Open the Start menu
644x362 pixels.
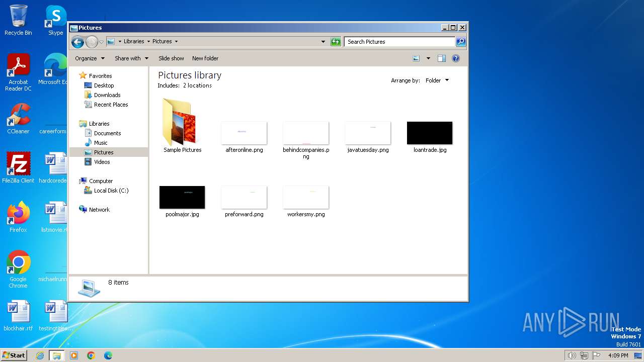point(14,355)
